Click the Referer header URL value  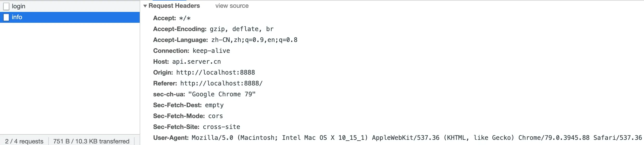click(221, 83)
